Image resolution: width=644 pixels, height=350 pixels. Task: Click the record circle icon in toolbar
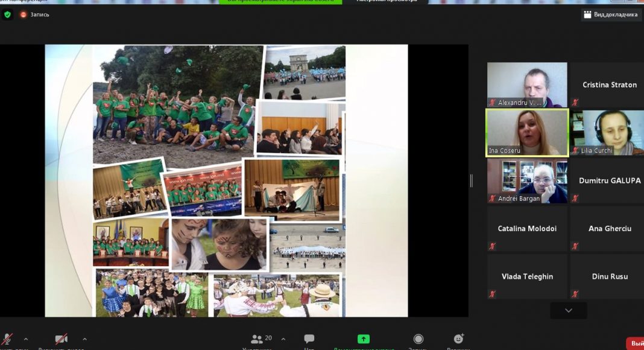[418, 339]
